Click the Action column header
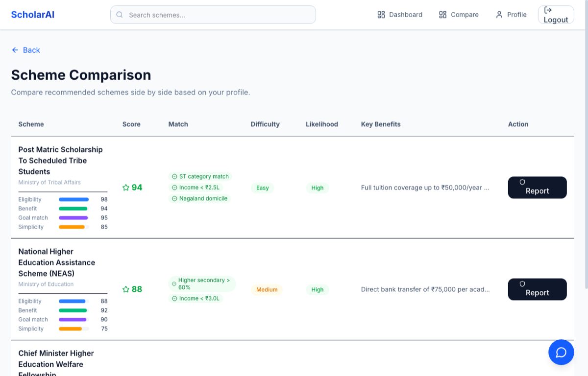The width and height of the screenshot is (588, 376). point(518,124)
